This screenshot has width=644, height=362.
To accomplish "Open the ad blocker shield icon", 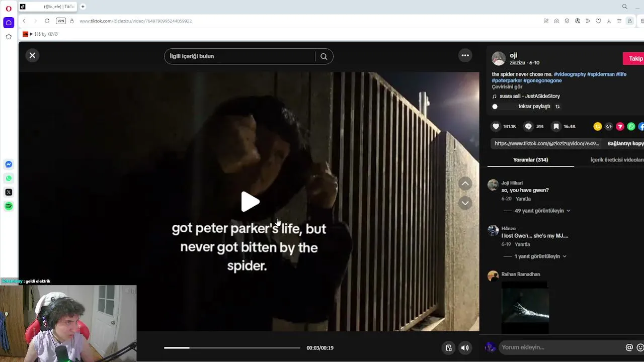I will pyautogui.click(x=567, y=21).
